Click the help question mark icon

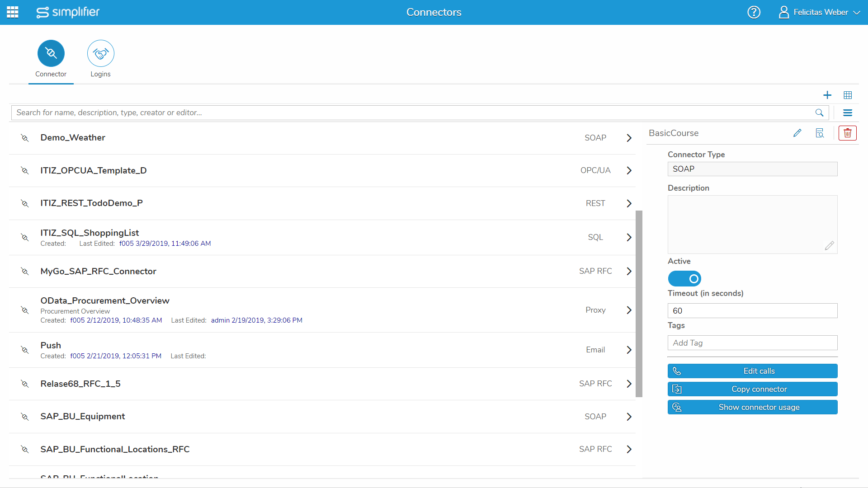pyautogui.click(x=754, y=12)
